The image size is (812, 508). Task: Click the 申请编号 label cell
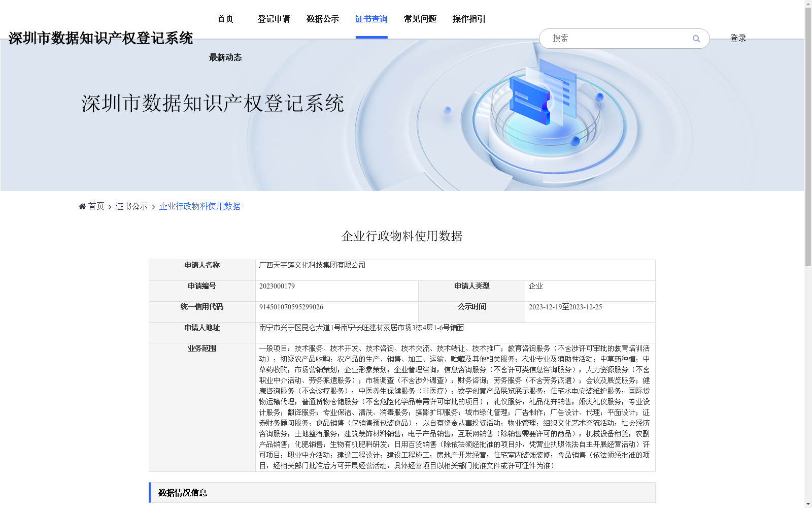tap(202, 291)
